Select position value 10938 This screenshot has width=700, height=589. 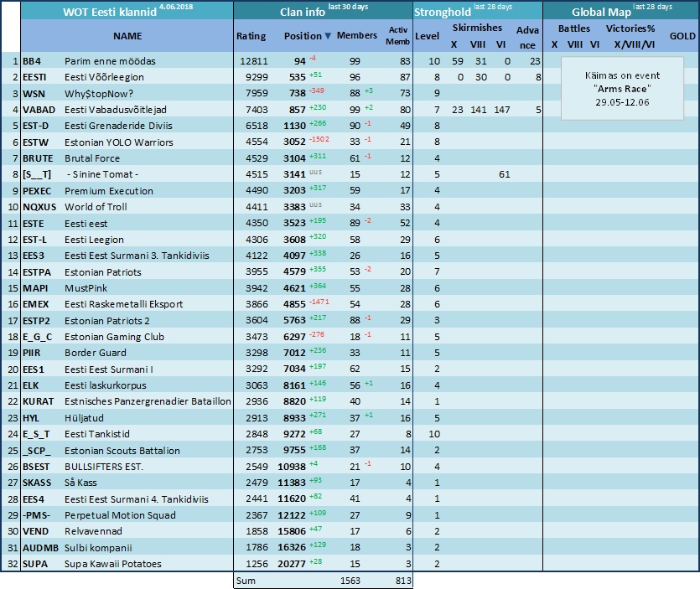(x=292, y=467)
